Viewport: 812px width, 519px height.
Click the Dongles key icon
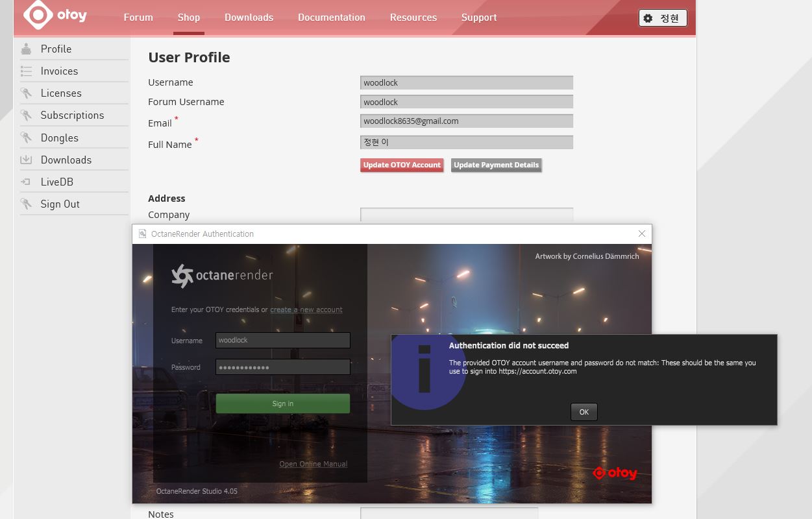(x=26, y=138)
